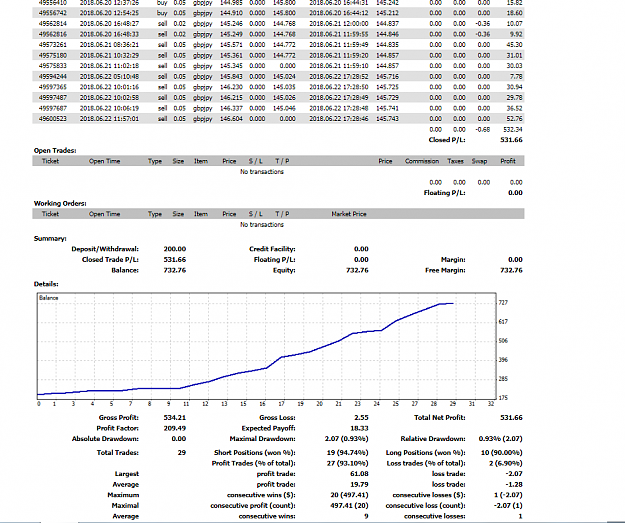Click the "Total Trades:" label

click(118, 453)
